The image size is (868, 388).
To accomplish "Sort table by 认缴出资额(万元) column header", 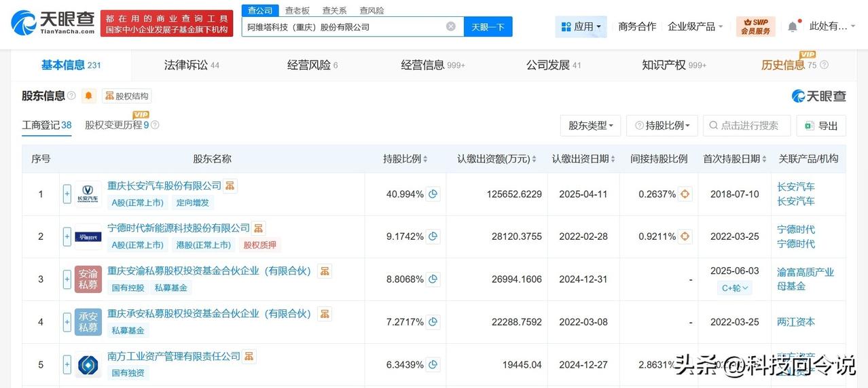I will (496, 159).
